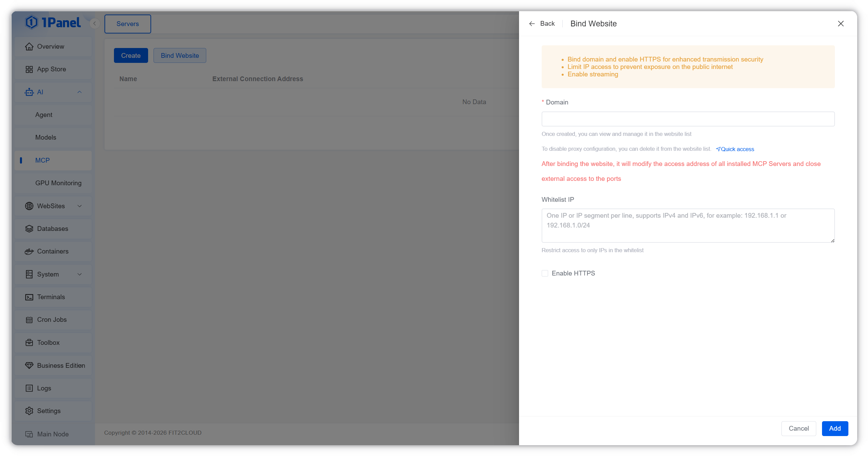Click the Containers docker icon
This screenshot has width=868, height=456.
coord(29,251)
